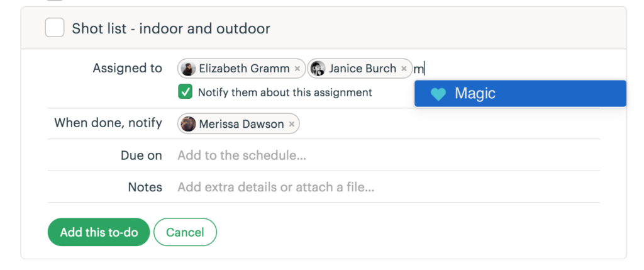Check off the Shot list to-do
Viewport: 644px width, 270px height.
tap(55, 28)
